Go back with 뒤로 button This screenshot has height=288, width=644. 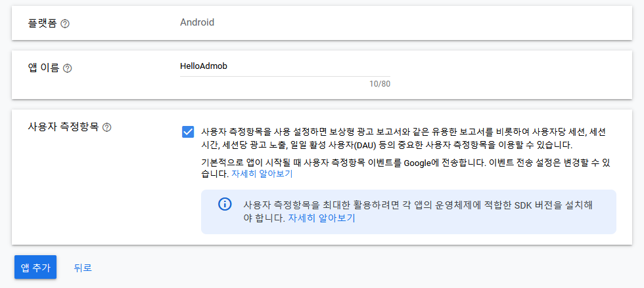(83, 268)
